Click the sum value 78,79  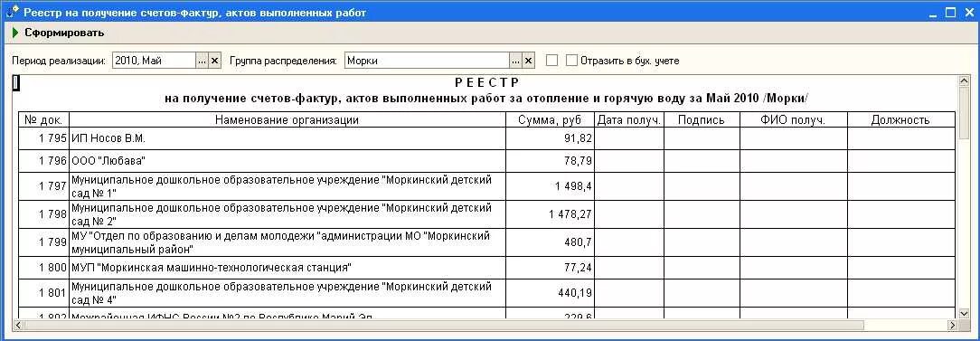click(550, 161)
